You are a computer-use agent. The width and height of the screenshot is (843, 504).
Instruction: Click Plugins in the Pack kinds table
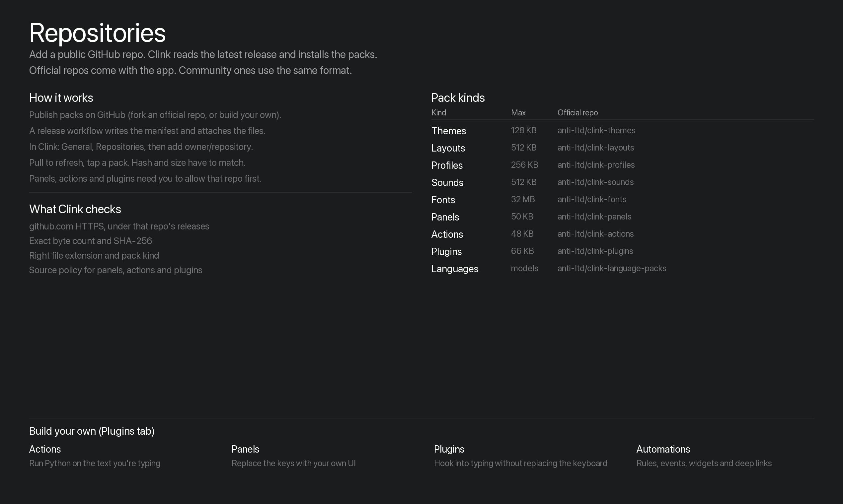click(x=447, y=252)
